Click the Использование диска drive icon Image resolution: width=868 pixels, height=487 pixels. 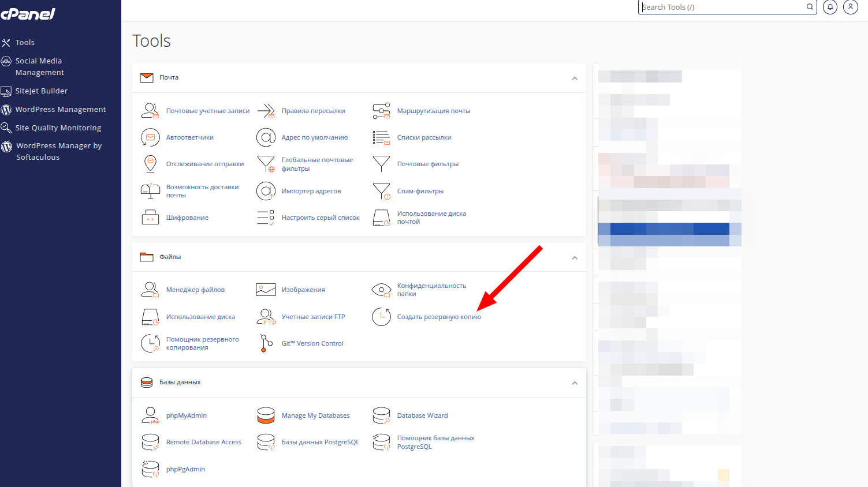pos(150,317)
